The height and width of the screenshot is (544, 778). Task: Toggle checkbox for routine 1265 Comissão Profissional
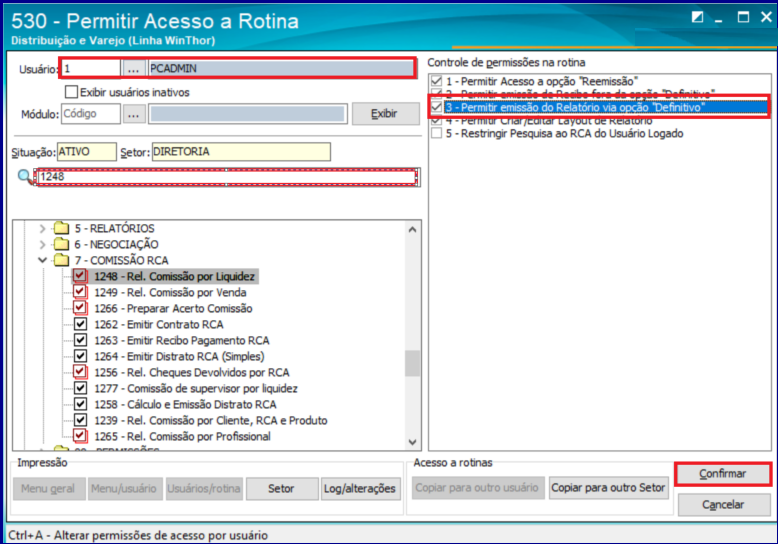coord(80,436)
